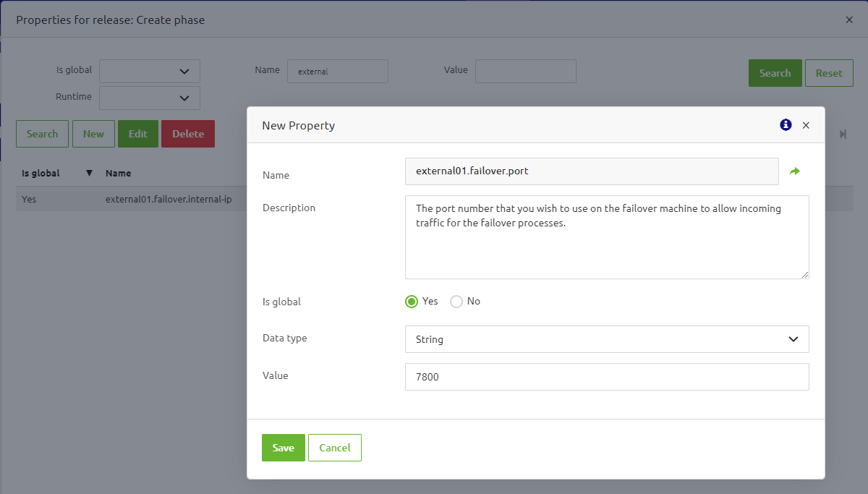
Task: Edit the Value field containing 7800
Action: coord(607,377)
